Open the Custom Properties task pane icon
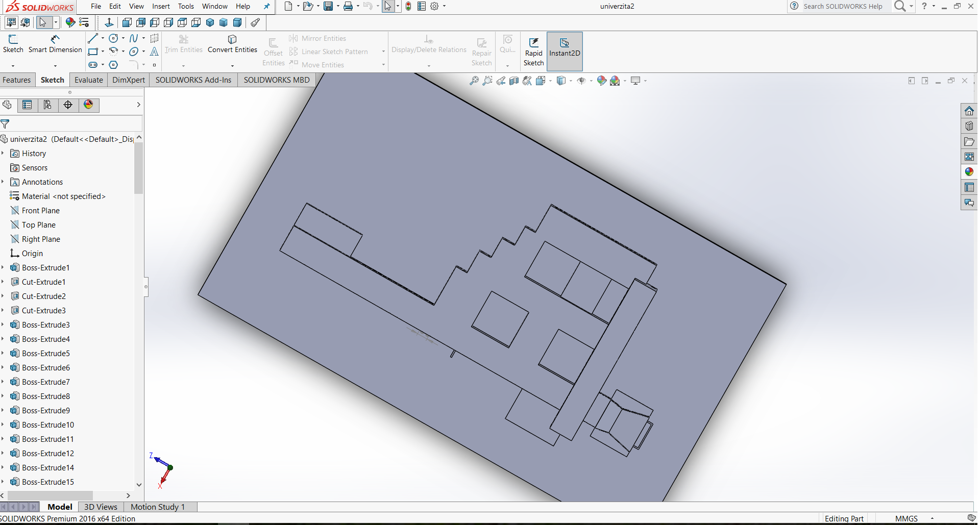This screenshot has height=525, width=980. pos(969,187)
